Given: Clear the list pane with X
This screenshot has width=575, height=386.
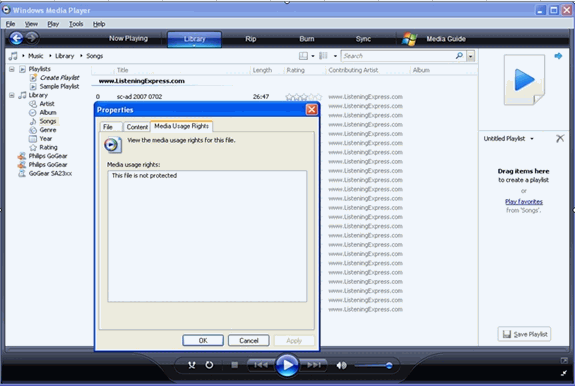Looking at the screenshot, I should 560,139.
